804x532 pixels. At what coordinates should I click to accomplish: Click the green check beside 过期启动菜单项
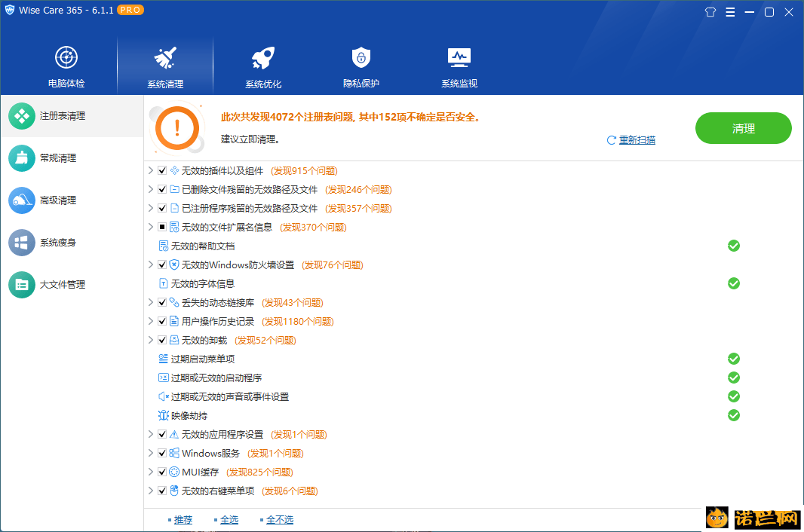[x=734, y=359]
